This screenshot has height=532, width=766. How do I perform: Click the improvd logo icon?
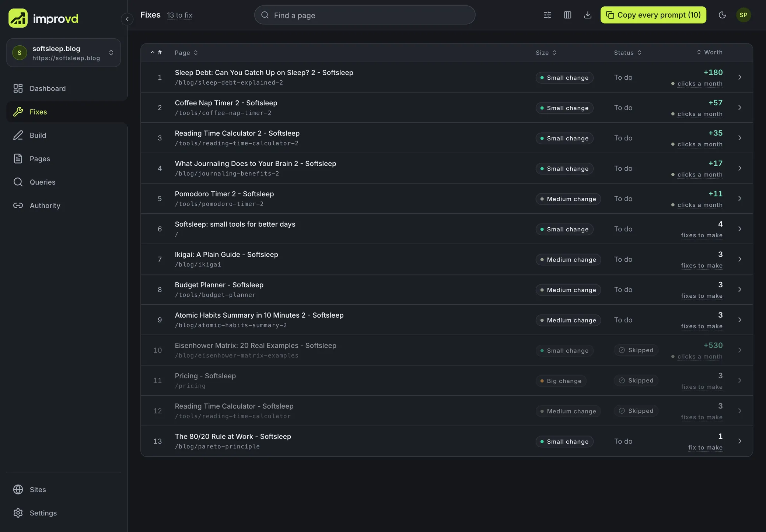pyautogui.click(x=18, y=18)
